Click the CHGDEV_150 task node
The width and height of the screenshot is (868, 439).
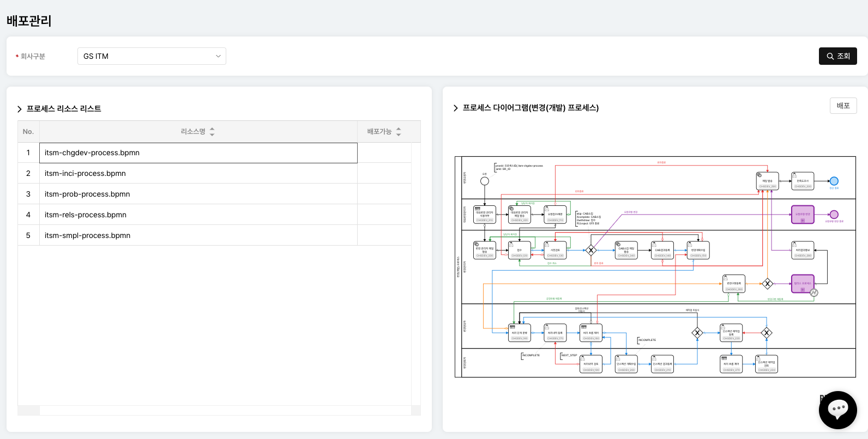pyautogui.click(x=698, y=251)
